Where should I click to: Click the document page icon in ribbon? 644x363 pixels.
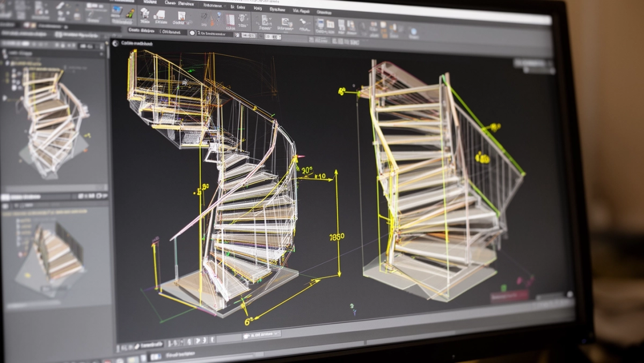pyautogui.click(x=182, y=16)
